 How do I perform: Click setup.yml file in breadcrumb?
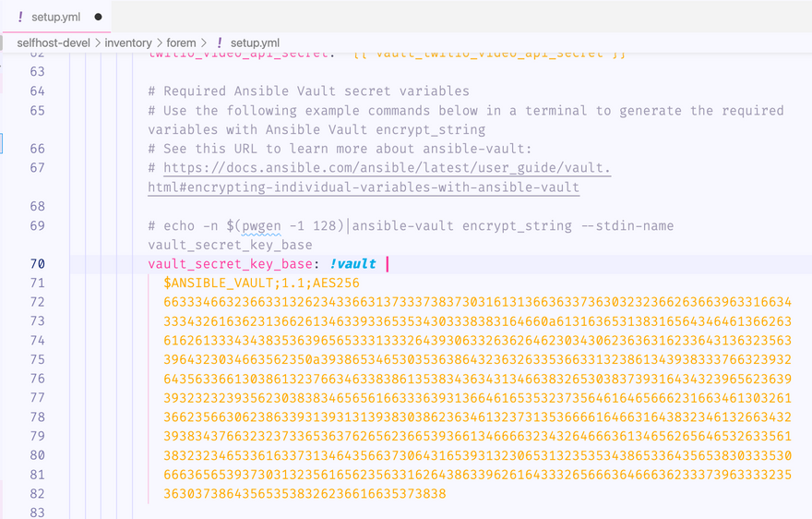(x=255, y=42)
